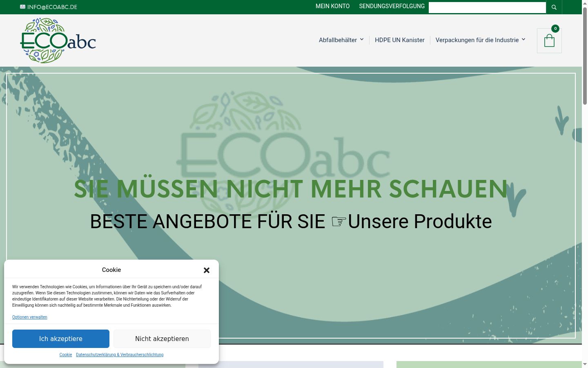
Task: Open the Cookie policy link
Action: (x=66, y=355)
